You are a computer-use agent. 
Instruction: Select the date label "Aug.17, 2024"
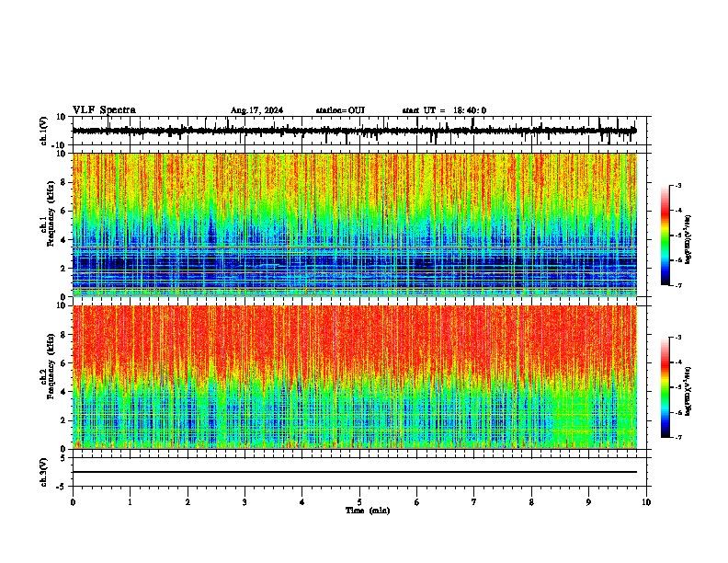[x=256, y=110]
